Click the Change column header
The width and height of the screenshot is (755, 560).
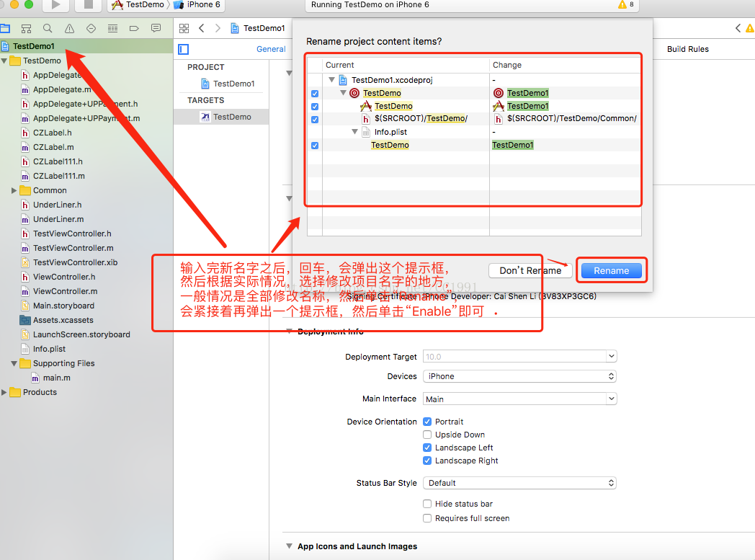click(566, 65)
